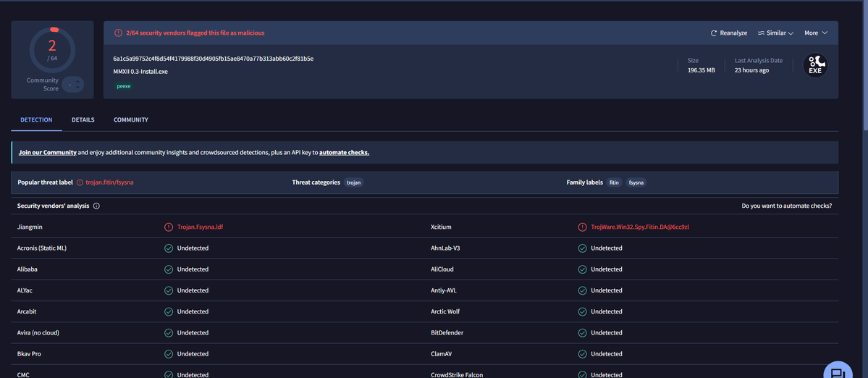Click the green check icon for AhnLab-V3
Viewport: 868px width, 378px height.
coord(582,248)
